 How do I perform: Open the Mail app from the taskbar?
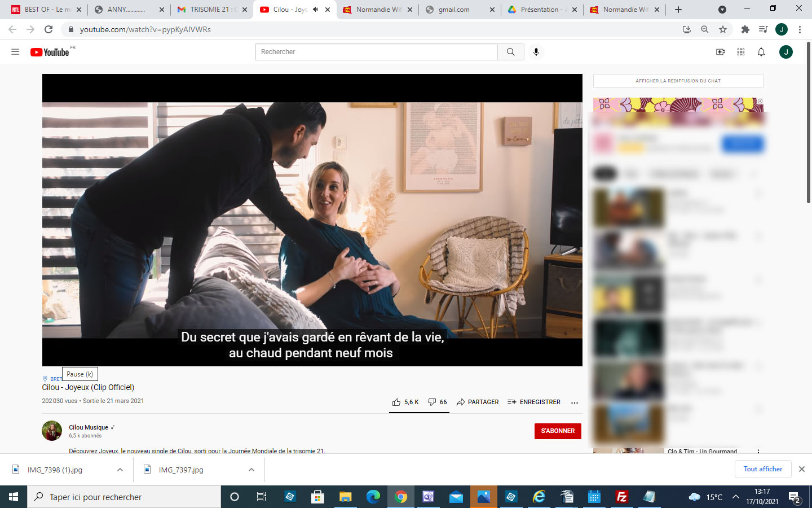456,497
